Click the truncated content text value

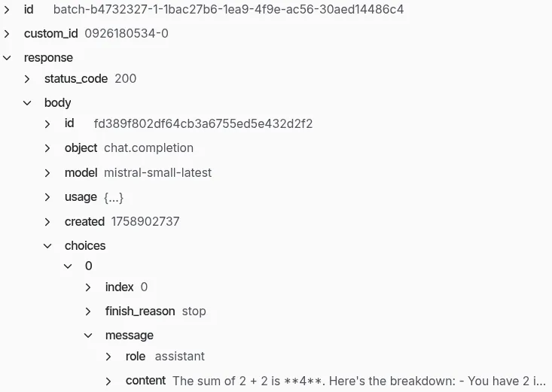pos(358,381)
